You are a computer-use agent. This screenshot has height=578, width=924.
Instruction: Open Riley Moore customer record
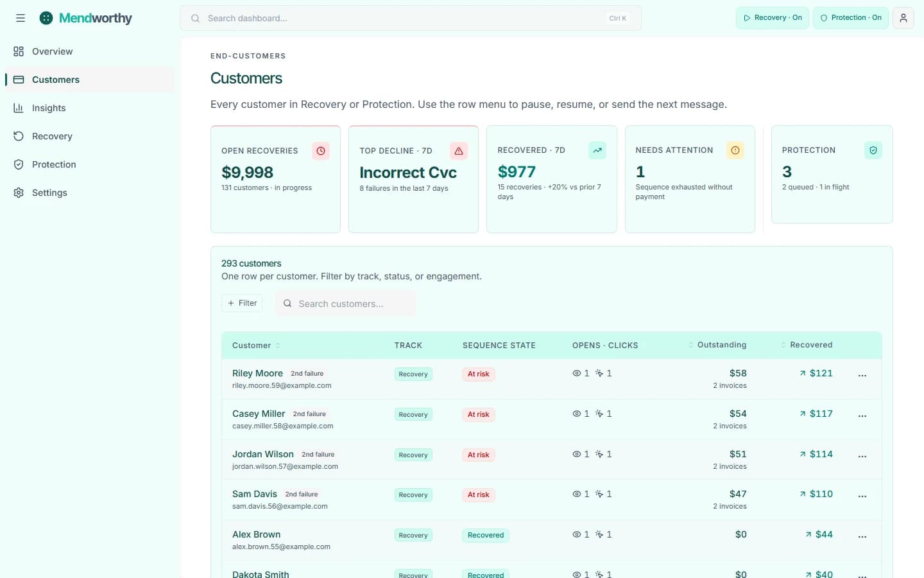tap(257, 373)
